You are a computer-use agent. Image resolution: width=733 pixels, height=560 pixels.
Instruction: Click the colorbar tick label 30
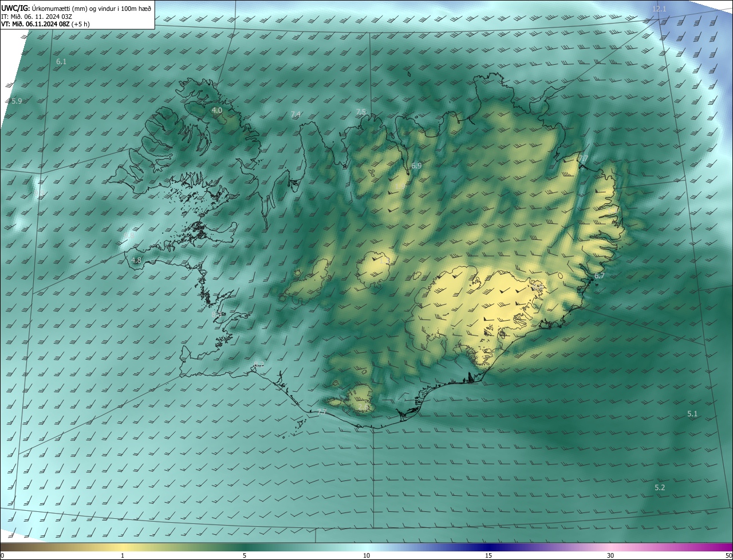pos(610,555)
